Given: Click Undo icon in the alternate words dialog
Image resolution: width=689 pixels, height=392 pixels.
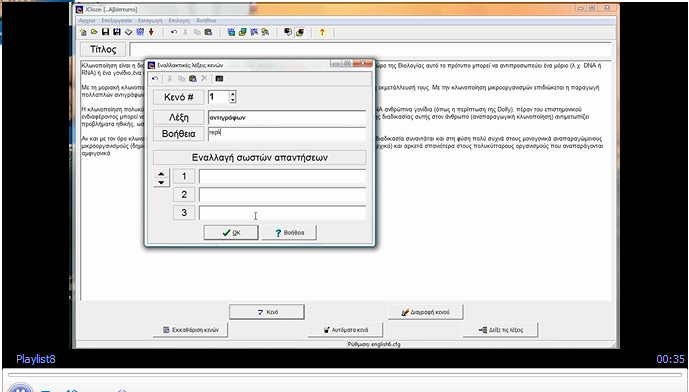Looking at the screenshot, I should (155, 79).
